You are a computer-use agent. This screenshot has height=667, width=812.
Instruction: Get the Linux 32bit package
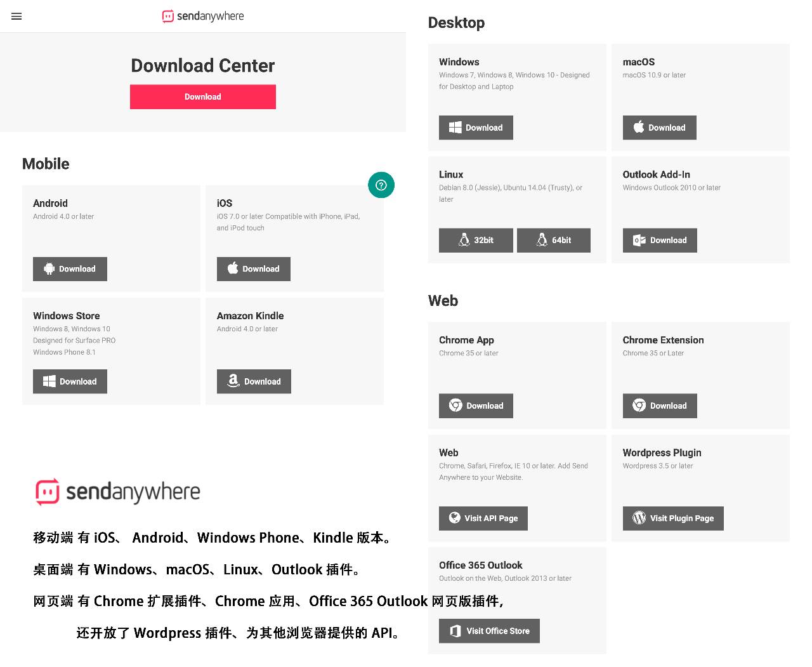(476, 241)
